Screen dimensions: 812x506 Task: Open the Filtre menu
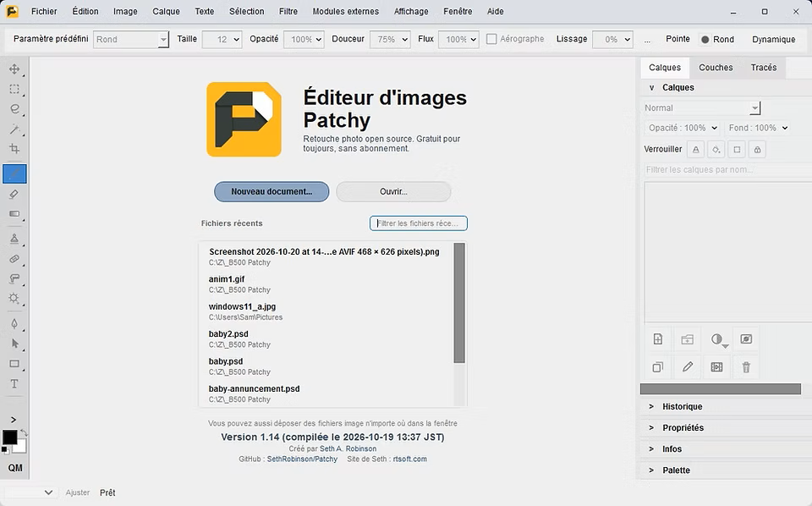[x=288, y=11]
